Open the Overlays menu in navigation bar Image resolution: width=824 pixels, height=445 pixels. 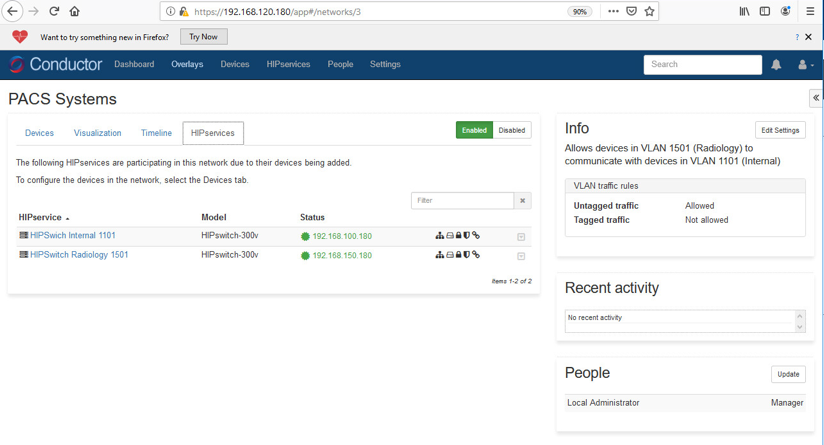pyautogui.click(x=187, y=65)
